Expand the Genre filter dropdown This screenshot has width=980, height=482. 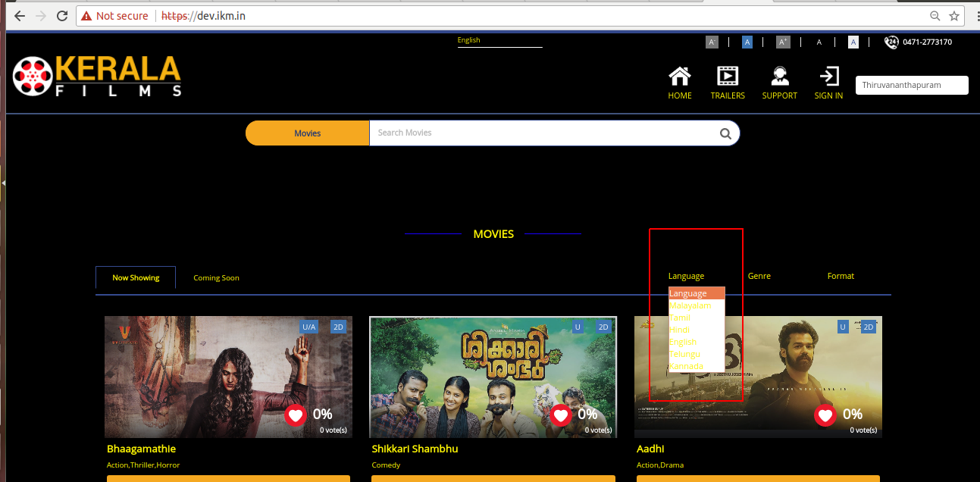[x=759, y=276]
